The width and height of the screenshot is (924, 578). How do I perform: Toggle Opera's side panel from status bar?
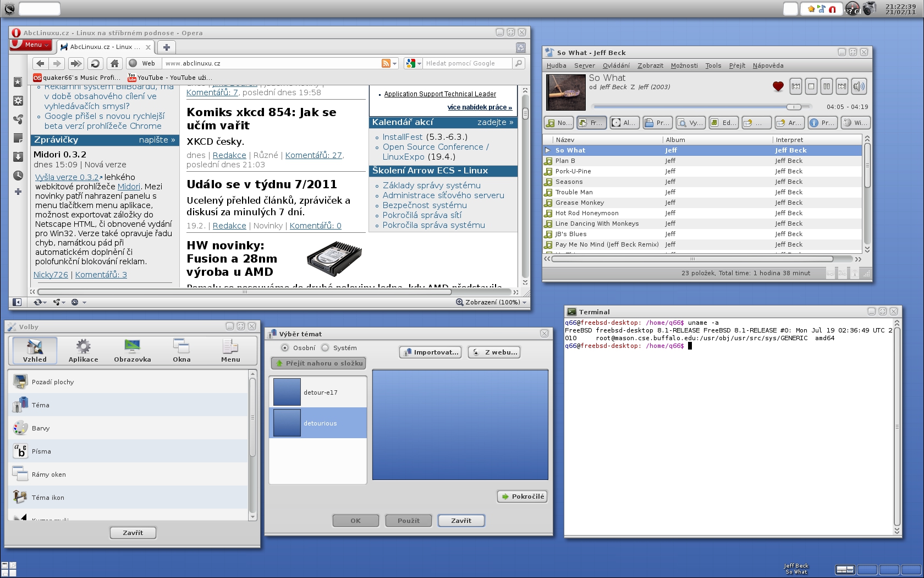17,302
